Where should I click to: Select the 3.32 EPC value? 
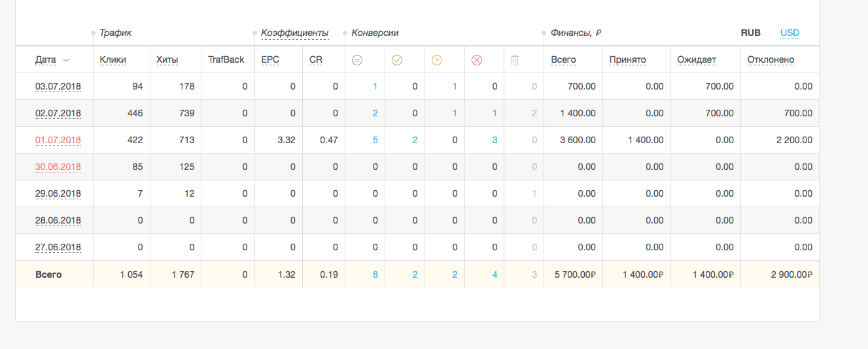coord(286,140)
